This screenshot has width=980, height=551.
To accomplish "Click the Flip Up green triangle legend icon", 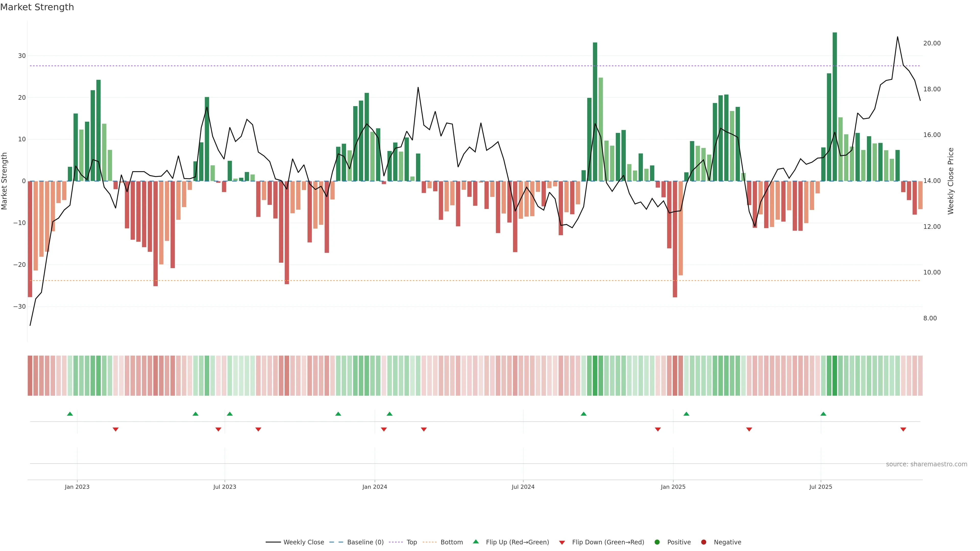I will (x=475, y=542).
